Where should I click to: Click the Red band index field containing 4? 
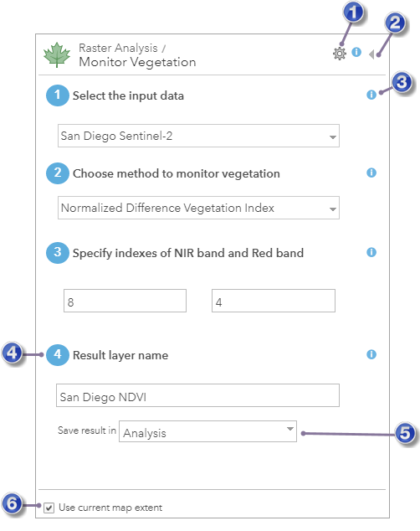[274, 301]
